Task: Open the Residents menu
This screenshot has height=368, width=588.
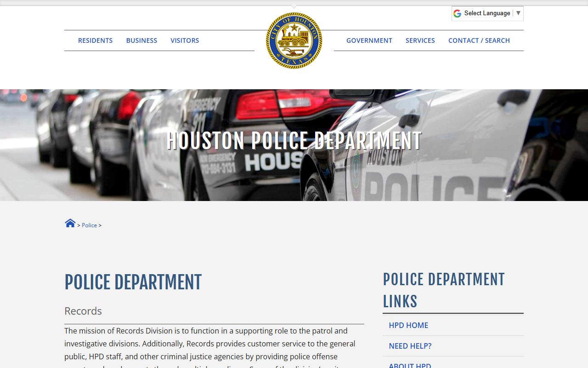Action: pyautogui.click(x=95, y=40)
